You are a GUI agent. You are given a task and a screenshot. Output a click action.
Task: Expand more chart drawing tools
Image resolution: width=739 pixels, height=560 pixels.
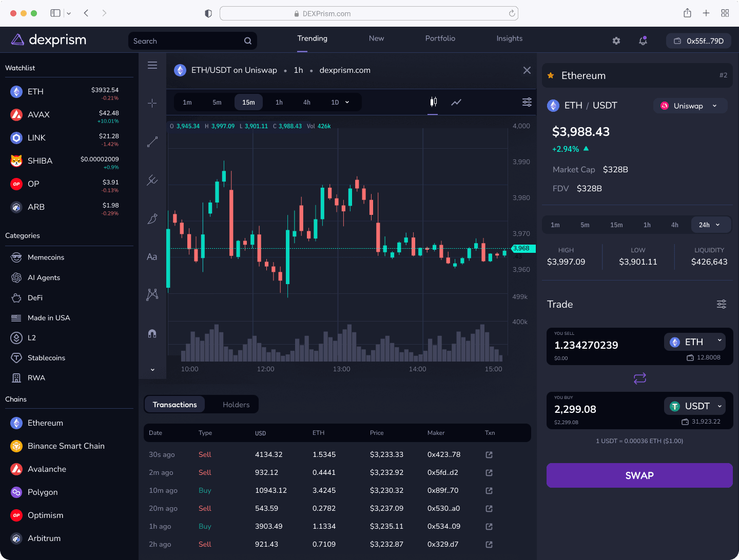click(152, 370)
